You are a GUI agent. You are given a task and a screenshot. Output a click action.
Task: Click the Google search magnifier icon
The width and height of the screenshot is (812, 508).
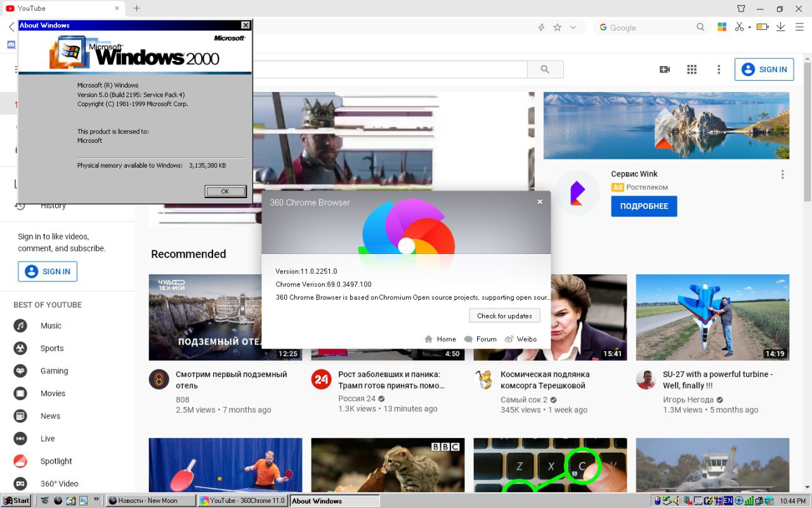[700, 27]
